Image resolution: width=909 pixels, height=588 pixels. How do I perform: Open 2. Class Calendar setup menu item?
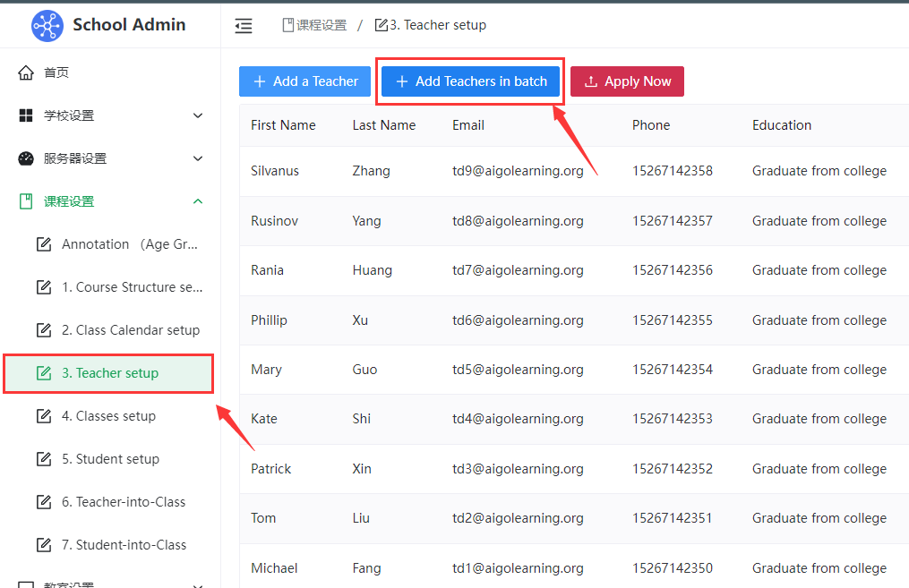[x=130, y=330]
